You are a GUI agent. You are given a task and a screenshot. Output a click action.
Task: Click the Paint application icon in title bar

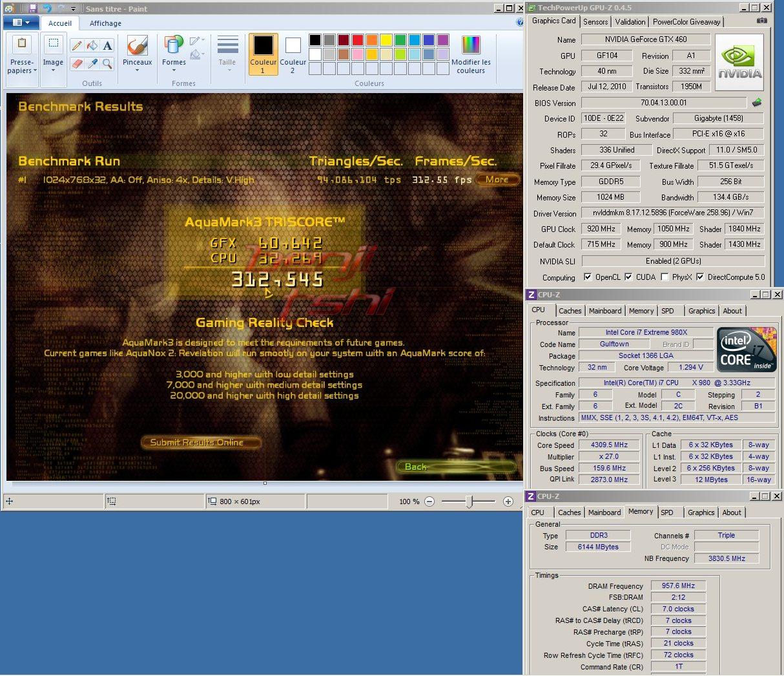point(9,8)
